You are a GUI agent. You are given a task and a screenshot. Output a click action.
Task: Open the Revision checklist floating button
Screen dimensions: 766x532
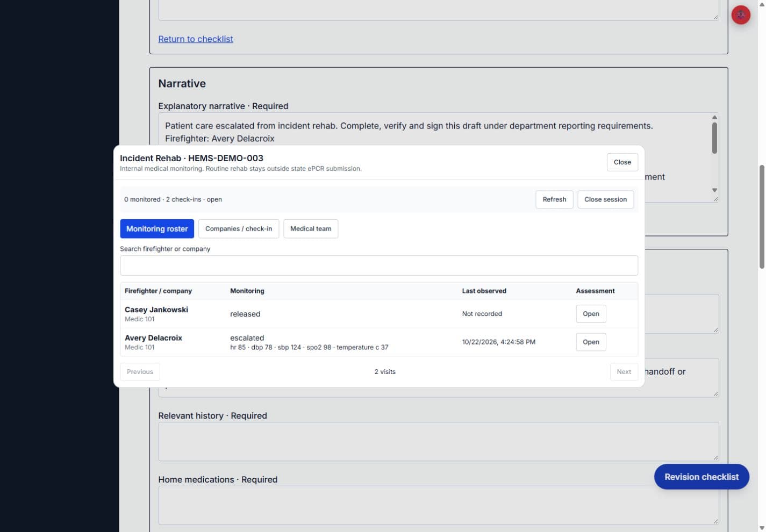pyautogui.click(x=701, y=477)
